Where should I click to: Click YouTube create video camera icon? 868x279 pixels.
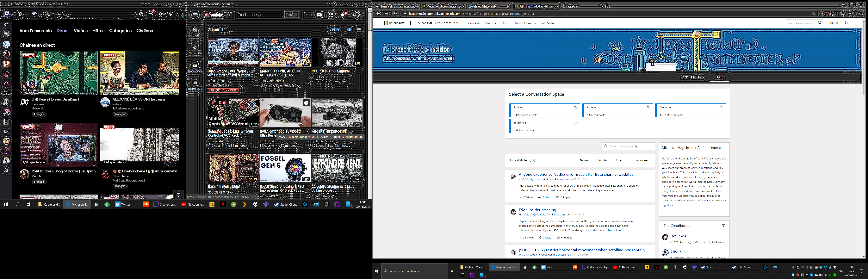point(319,15)
